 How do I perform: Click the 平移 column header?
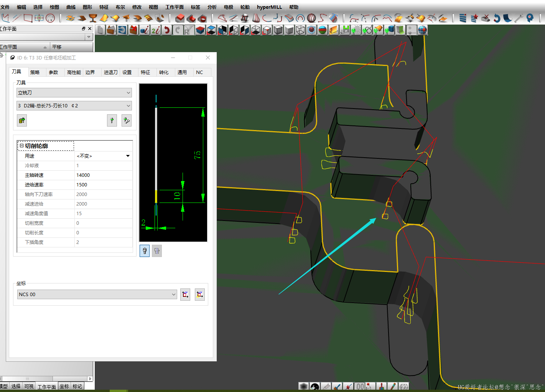72,47
